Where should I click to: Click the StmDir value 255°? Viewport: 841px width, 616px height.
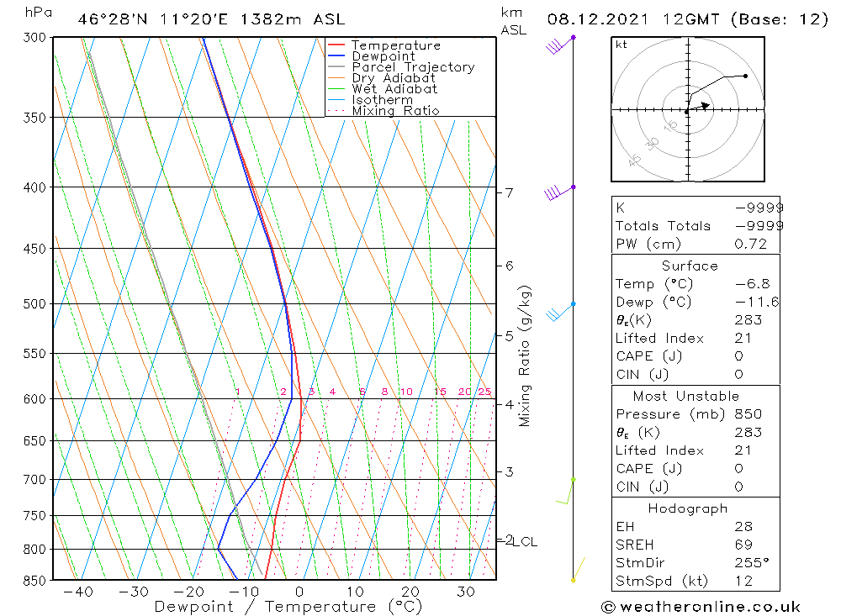[x=751, y=563]
